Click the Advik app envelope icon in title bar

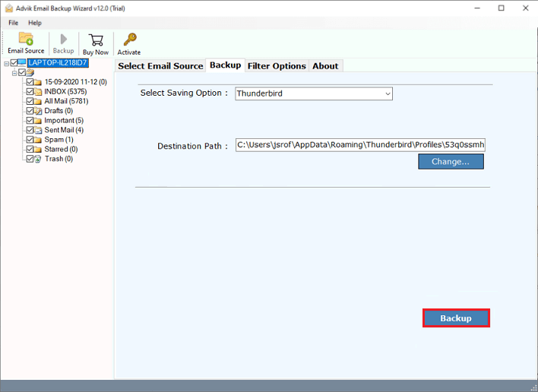[x=9, y=8]
